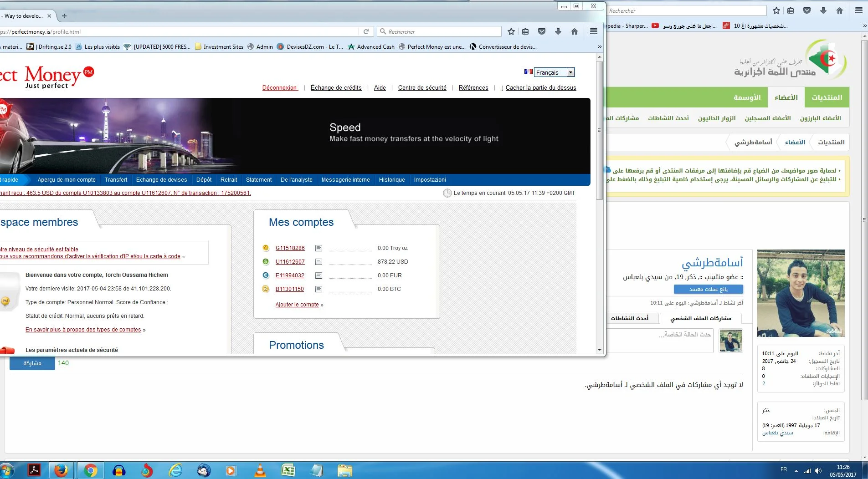Open statement icon for account U11612607
Screen dimensions: 868x479
(x=318, y=262)
